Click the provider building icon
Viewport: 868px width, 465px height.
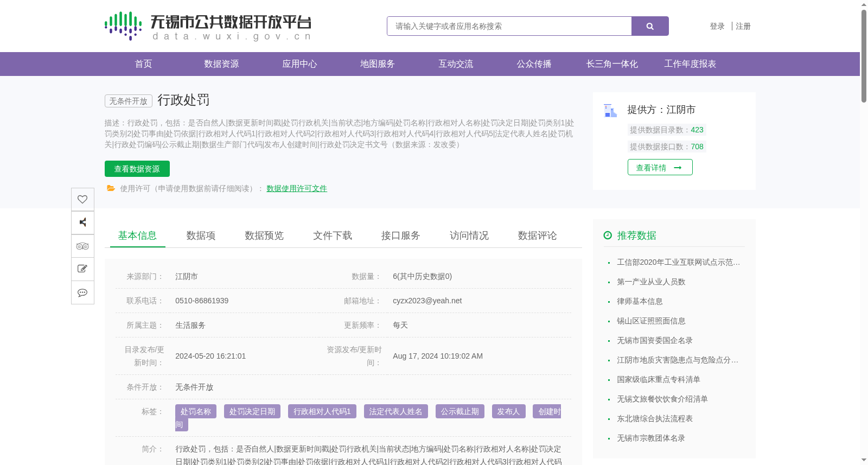610,111
